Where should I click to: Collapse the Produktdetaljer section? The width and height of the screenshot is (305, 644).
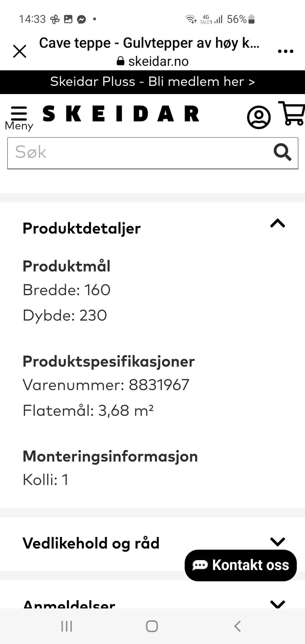point(277,223)
